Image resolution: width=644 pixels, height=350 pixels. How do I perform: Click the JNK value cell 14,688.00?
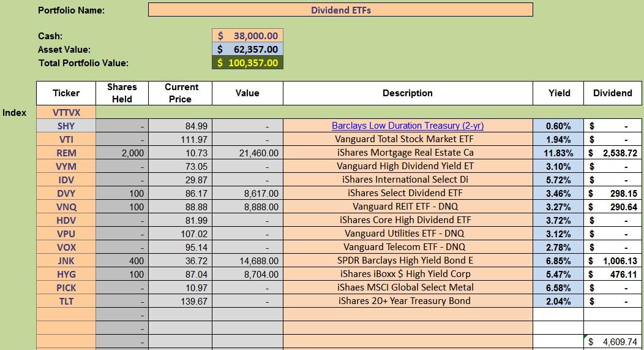(x=247, y=261)
